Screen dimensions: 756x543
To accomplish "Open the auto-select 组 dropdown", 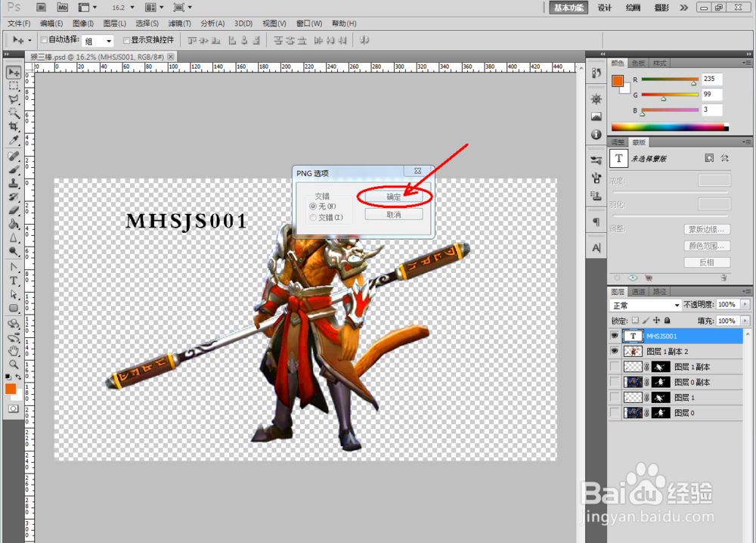I will 98,41.
